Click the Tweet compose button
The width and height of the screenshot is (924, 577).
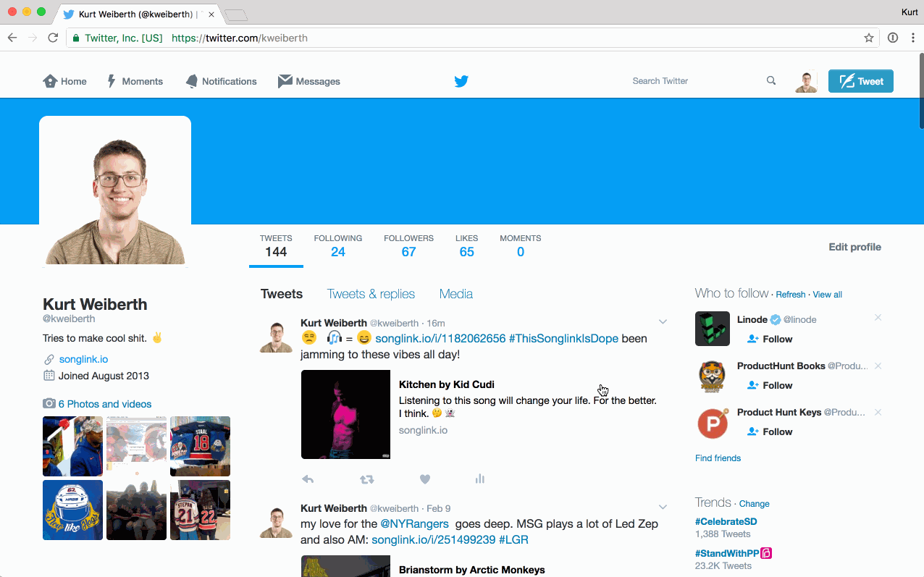(860, 81)
